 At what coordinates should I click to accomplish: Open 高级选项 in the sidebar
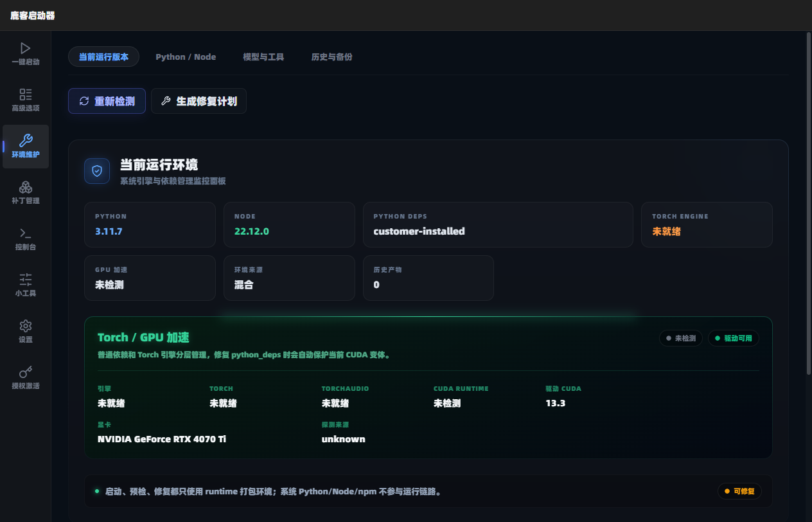pos(26,100)
